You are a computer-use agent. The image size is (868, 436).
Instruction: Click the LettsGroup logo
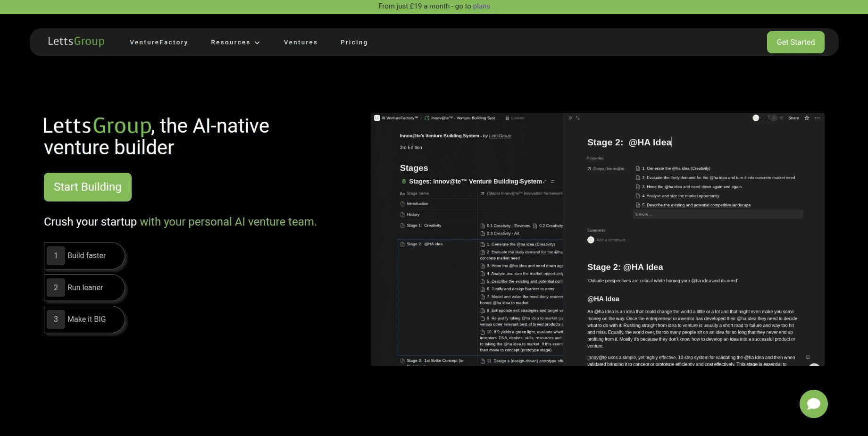76,41
